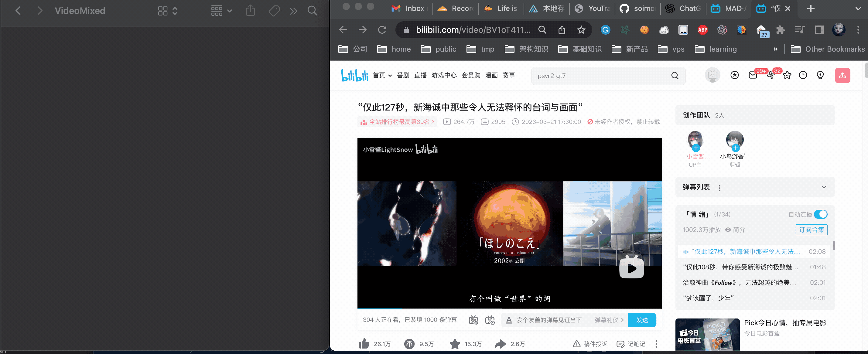Open the Chrome three-dot menu
868x354 pixels.
858,30
